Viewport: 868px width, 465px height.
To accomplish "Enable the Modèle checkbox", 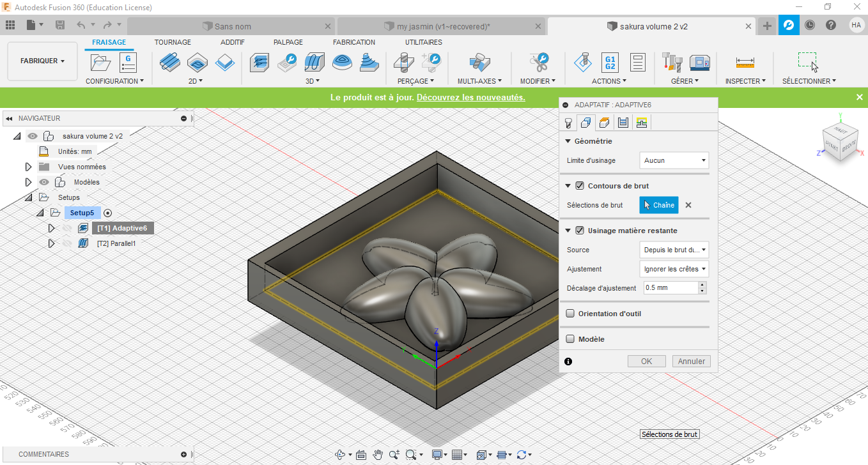I will click(x=570, y=339).
